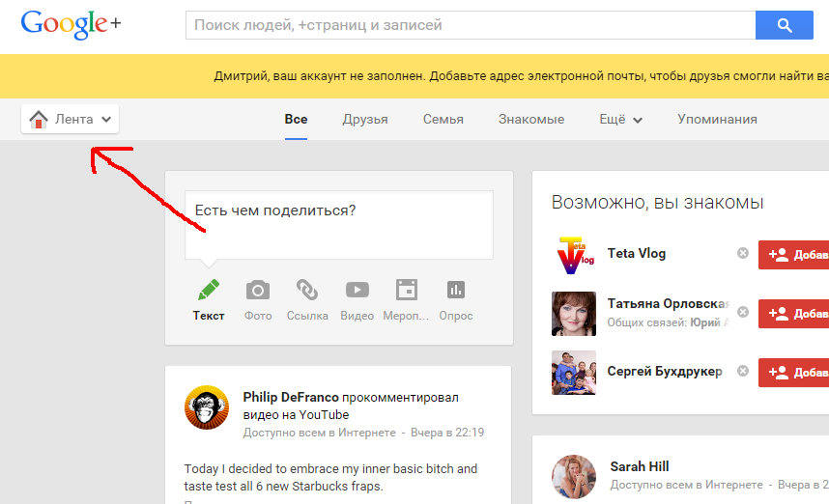Expand the Ещё circles dropdown
Screen dimensions: 829x504
pos(620,120)
